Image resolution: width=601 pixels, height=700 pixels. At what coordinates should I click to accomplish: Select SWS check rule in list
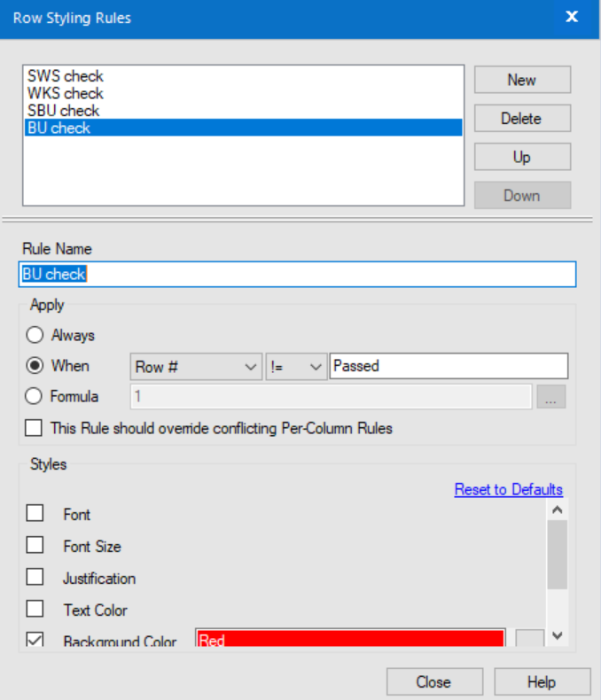65,76
